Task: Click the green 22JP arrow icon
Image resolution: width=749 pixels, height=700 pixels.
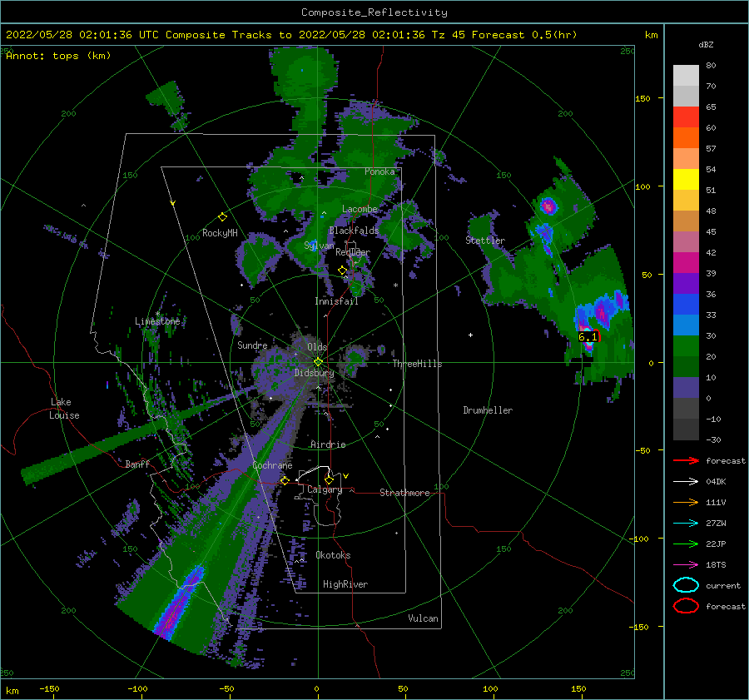Action: (686, 544)
